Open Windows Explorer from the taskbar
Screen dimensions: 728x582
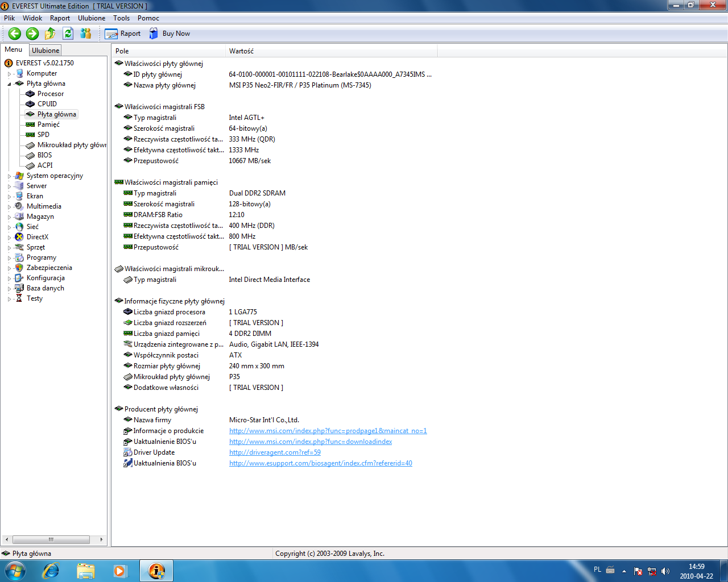click(x=86, y=571)
